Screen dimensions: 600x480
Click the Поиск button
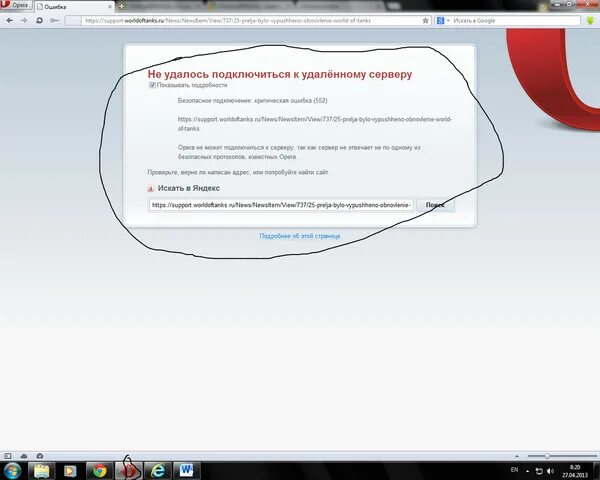435,205
